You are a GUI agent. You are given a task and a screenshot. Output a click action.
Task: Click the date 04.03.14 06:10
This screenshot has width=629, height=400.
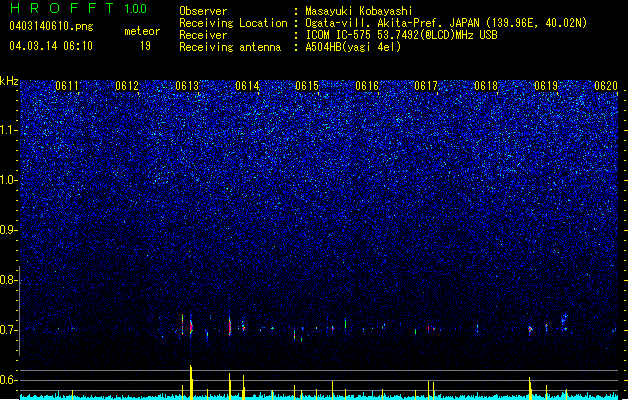click(x=51, y=46)
